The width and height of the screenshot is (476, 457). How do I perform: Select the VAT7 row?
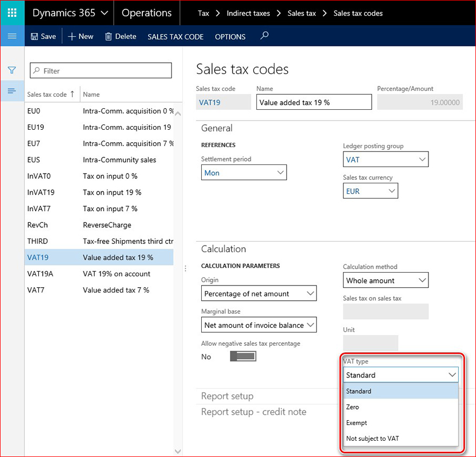(x=99, y=290)
